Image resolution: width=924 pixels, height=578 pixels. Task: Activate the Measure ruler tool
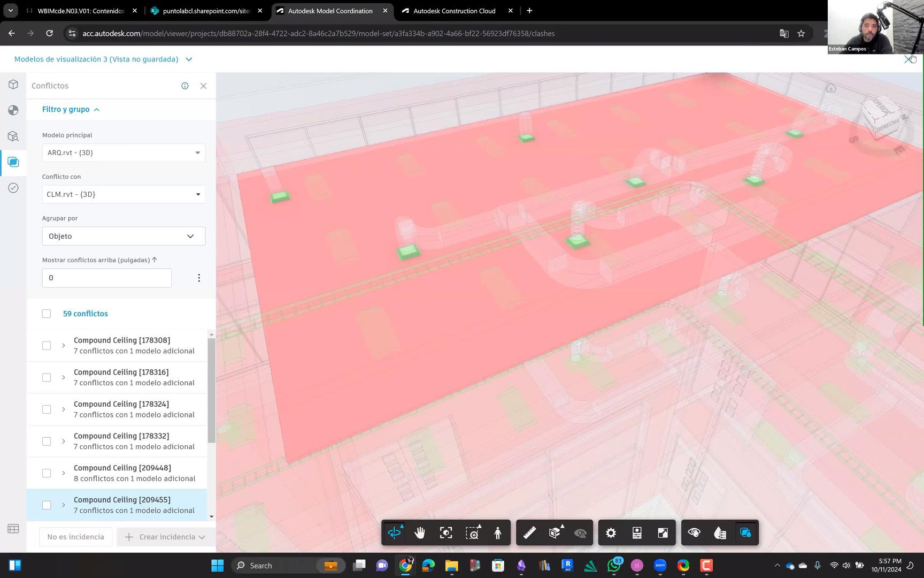click(x=529, y=533)
